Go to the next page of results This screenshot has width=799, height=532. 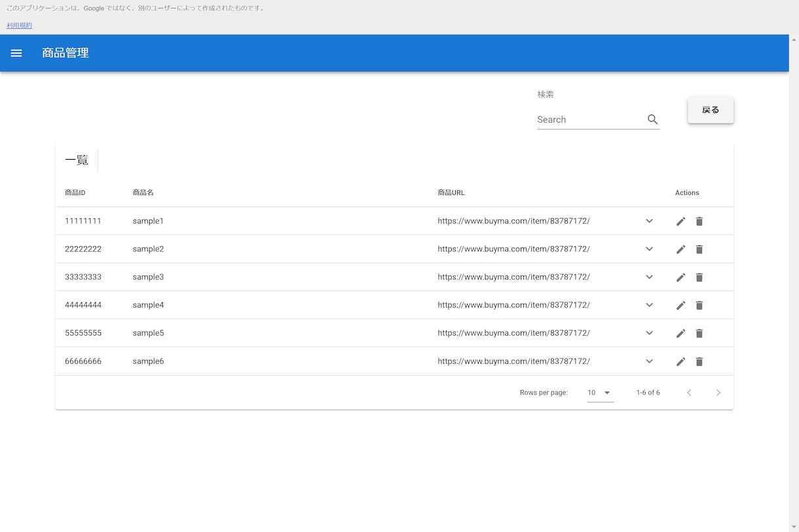(718, 393)
